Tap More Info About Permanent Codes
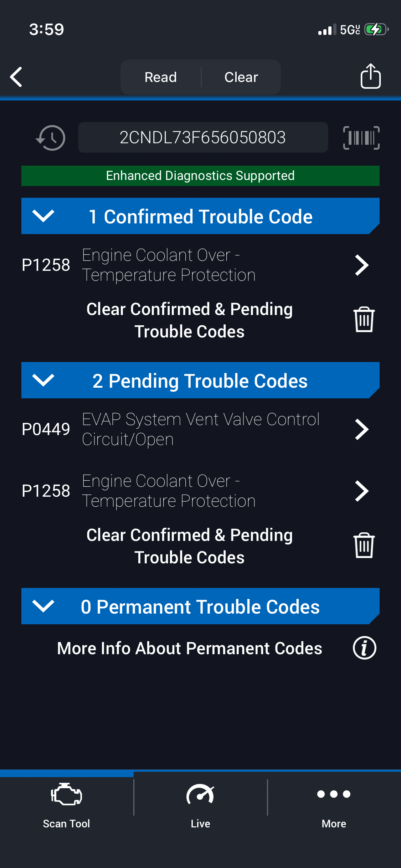The height and width of the screenshot is (868, 401). point(190,648)
